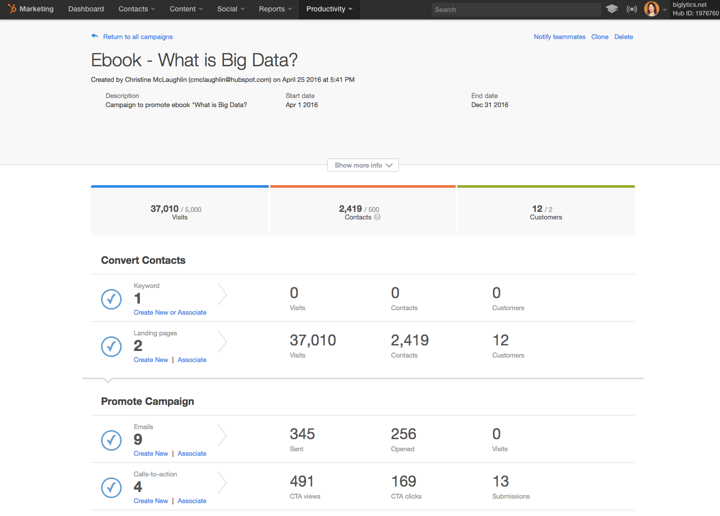This screenshot has height=516, width=720.
Task: Click the Keyword row checkmark circle
Action: coord(111,299)
